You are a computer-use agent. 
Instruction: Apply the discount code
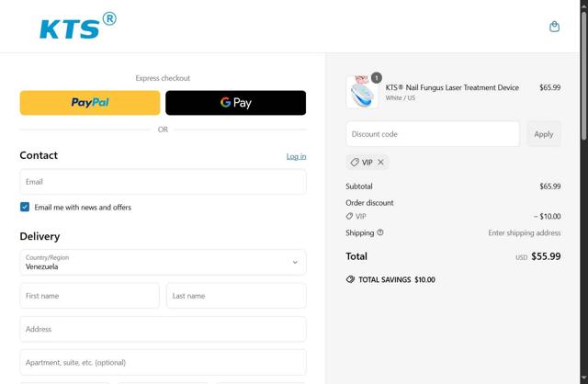click(x=543, y=134)
